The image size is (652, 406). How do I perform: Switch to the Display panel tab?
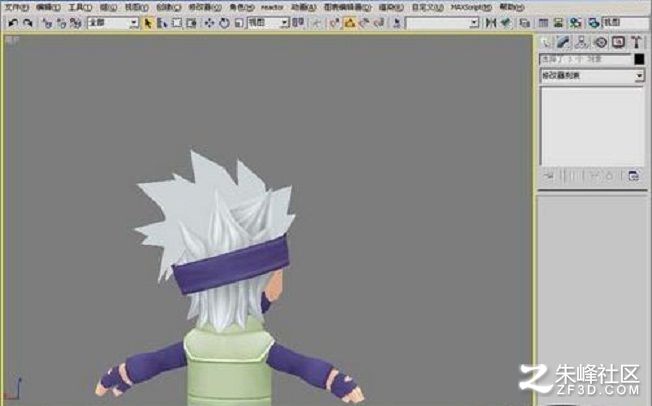(x=619, y=42)
